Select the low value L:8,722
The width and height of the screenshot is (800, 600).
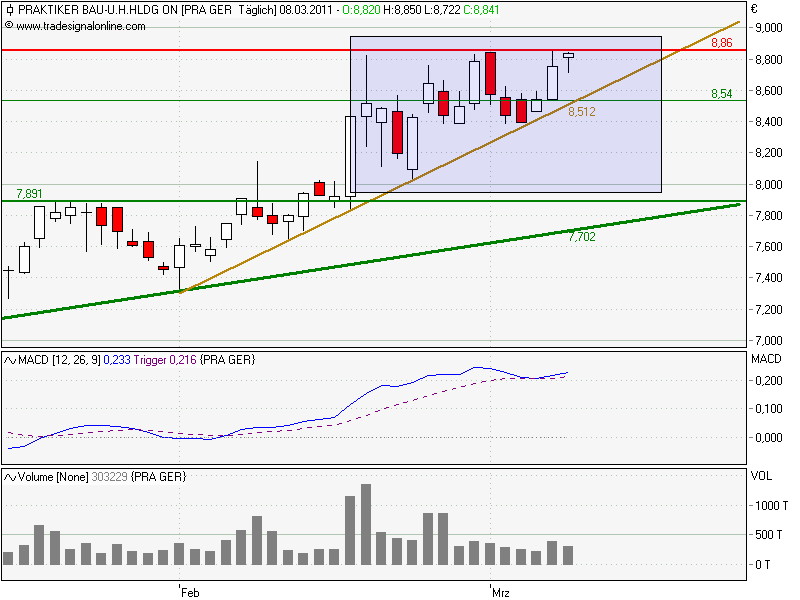pyautogui.click(x=442, y=10)
